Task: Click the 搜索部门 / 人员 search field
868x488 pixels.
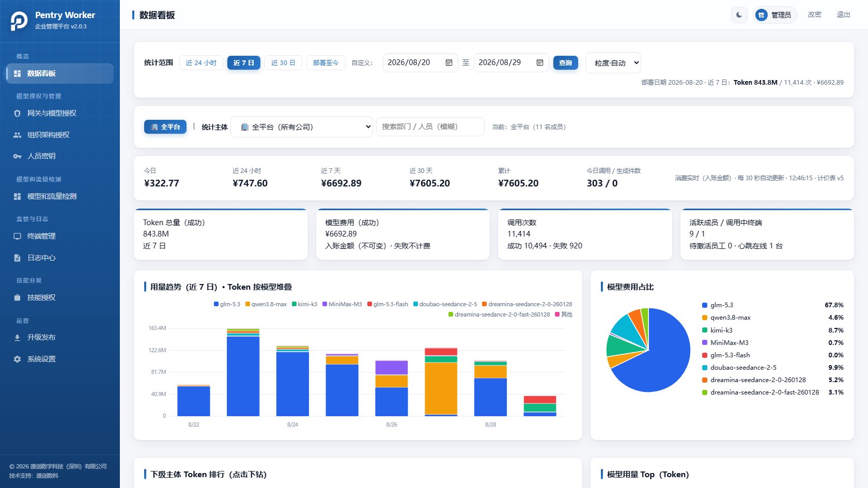Action: (x=430, y=127)
